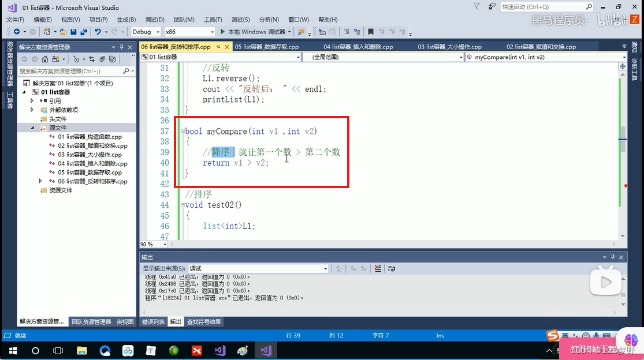Select the 资源文件 folder

click(61, 190)
